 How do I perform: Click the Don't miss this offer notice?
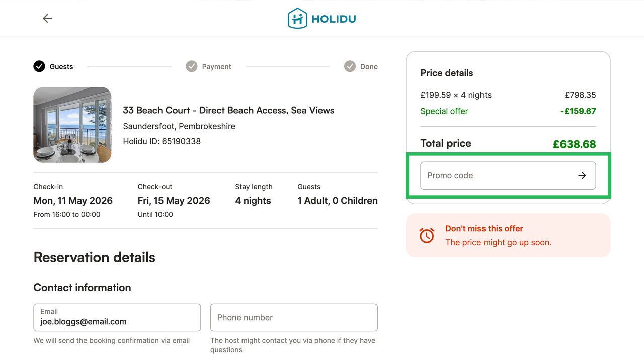tap(508, 235)
